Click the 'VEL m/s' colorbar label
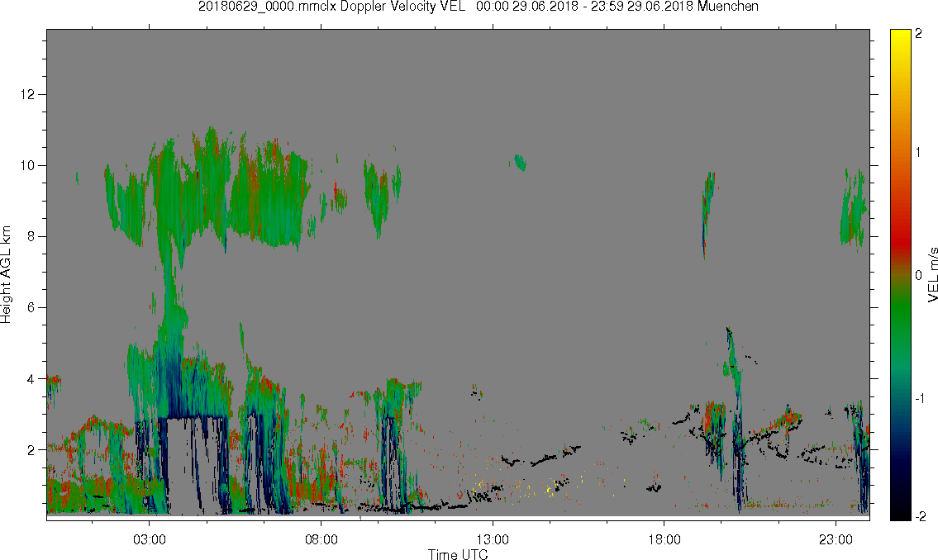 click(932, 275)
